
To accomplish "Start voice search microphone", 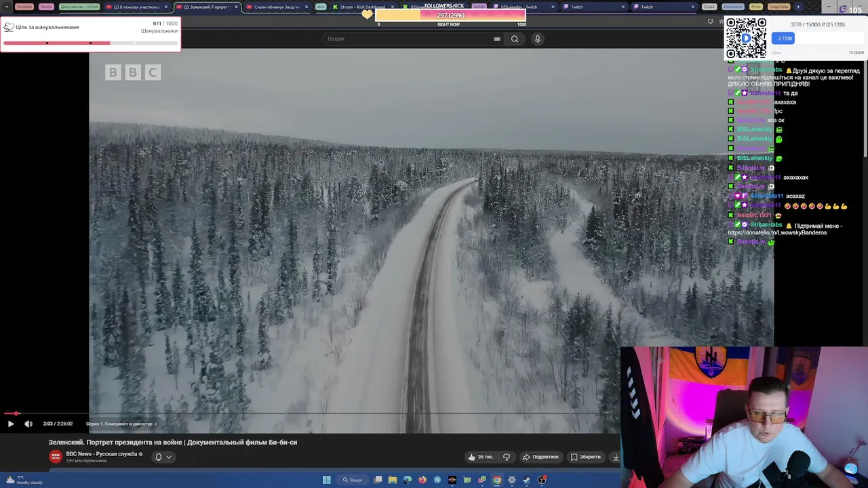I will pos(538,39).
